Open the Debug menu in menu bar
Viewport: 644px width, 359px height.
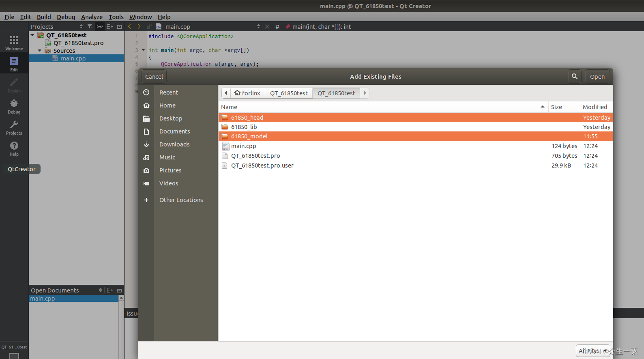(x=66, y=17)
